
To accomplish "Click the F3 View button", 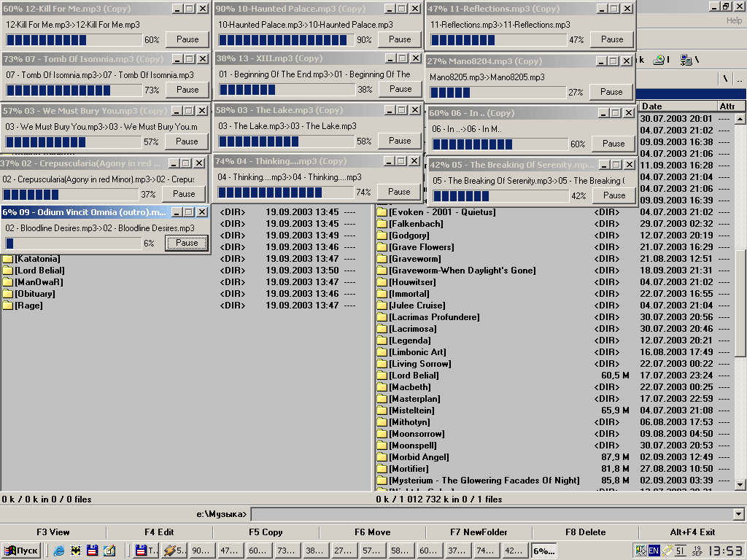I will tap(53, 532).
